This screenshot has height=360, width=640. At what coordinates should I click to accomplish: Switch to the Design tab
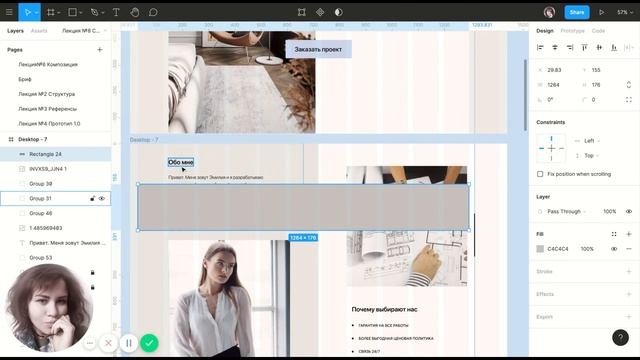545,31
